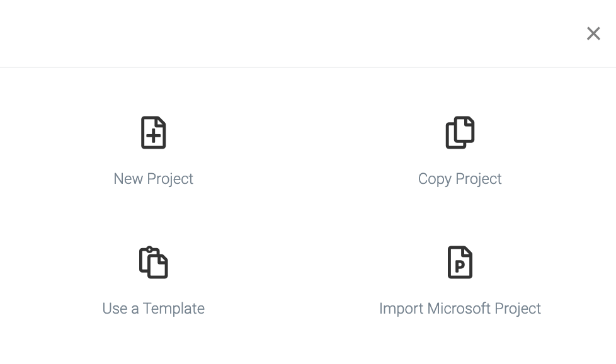Click the front page of the overlapping pages icon
The width and height of the screenshot is (616, 364).
click(464, 130)
